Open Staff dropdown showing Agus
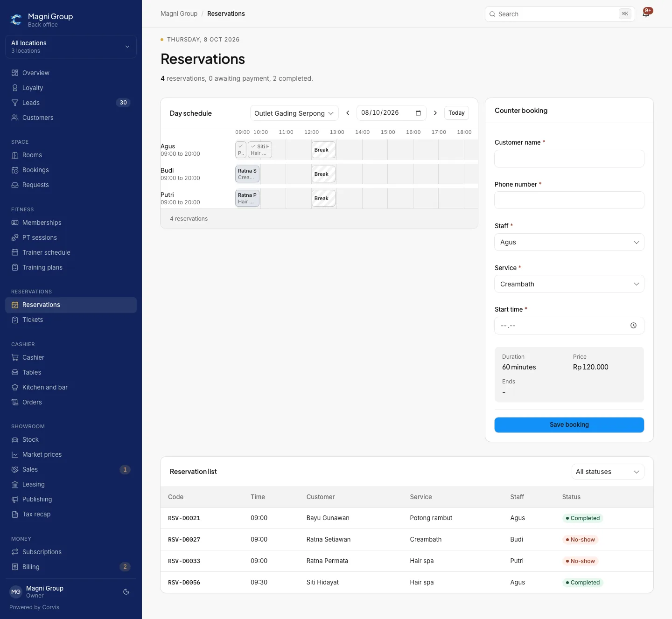The width and height of the screenshot is (672, 619). click(x=569, y=242)
